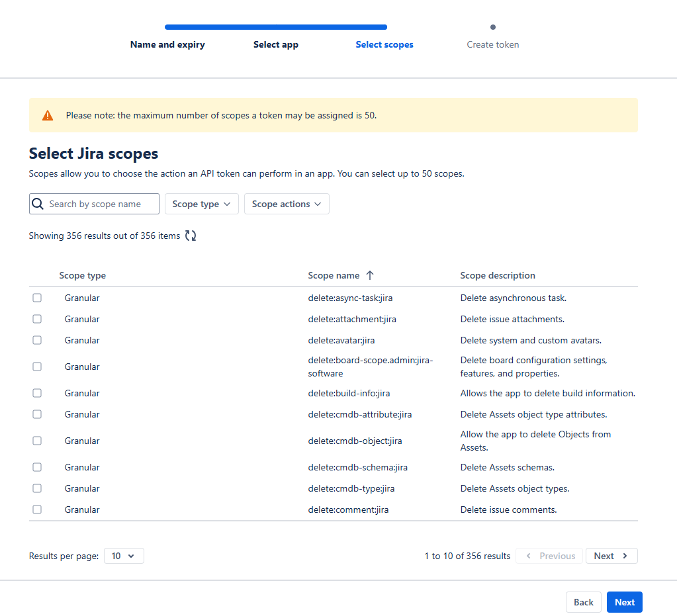The image size is (677, 616).
Task: Check the delete:avatar:jira scope checkbox
Action: point(37,340)
